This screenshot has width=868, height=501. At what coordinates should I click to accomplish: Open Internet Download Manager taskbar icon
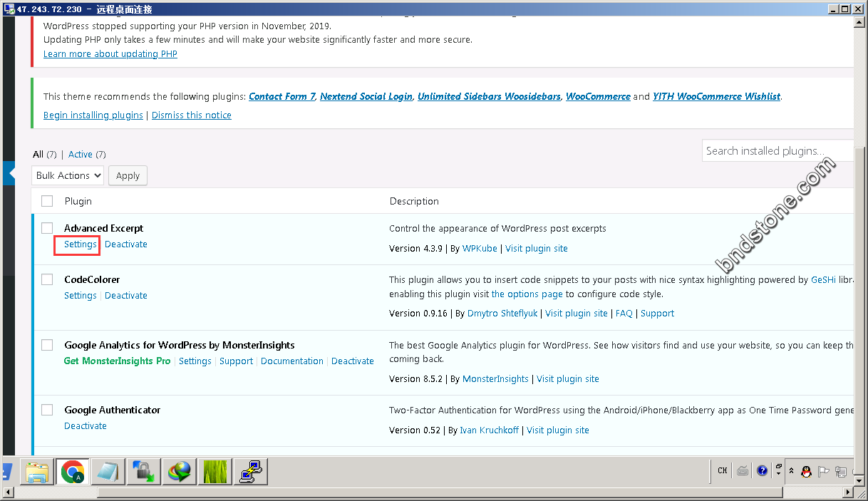pos(179,471)
